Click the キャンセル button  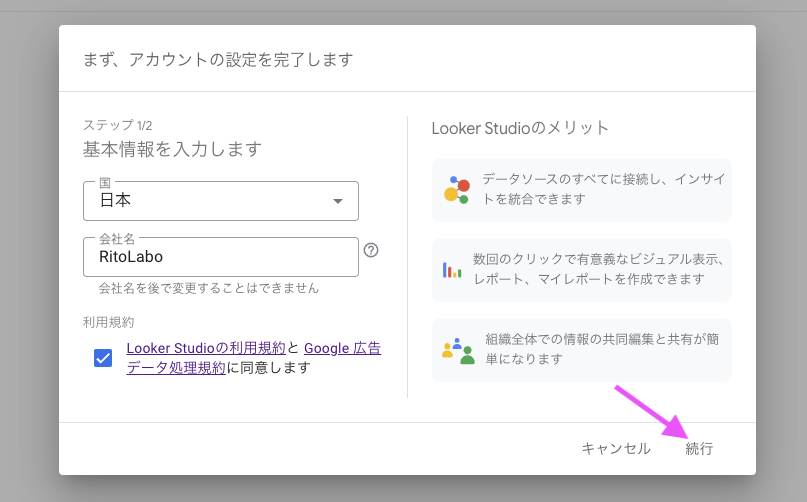click(616, 448)
